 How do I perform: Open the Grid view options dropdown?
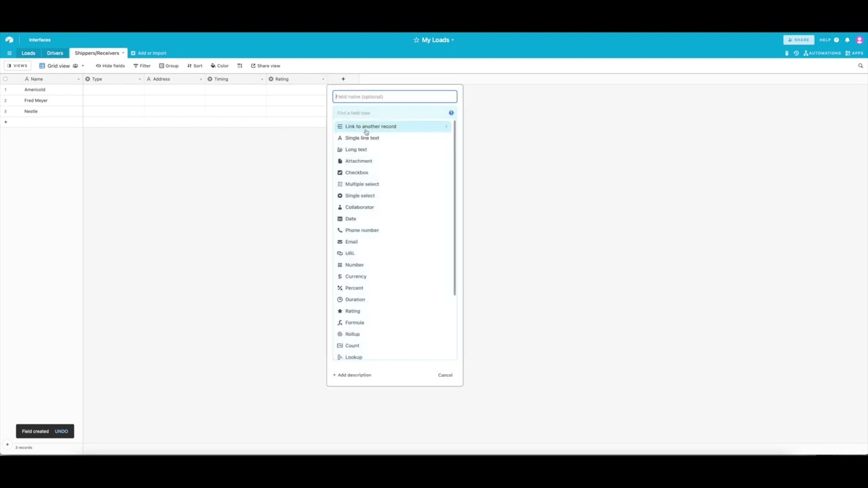(83, 66)
